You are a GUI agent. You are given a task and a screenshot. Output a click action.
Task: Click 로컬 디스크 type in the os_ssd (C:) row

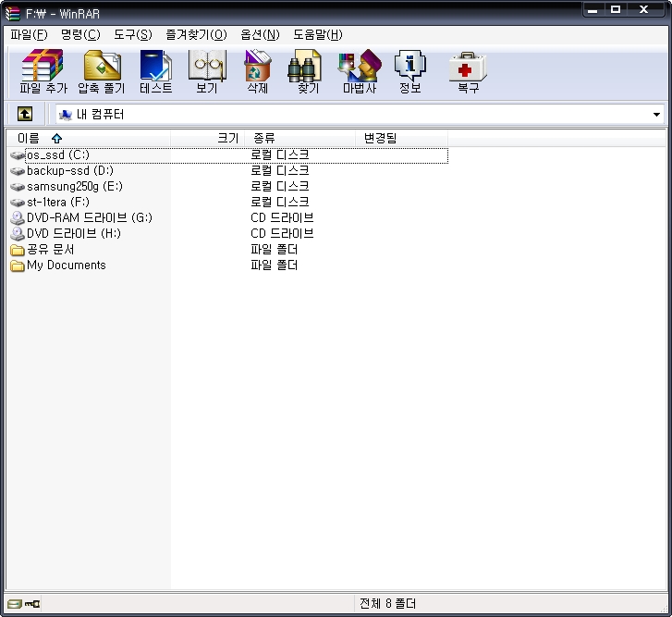[x=280, y=155]
